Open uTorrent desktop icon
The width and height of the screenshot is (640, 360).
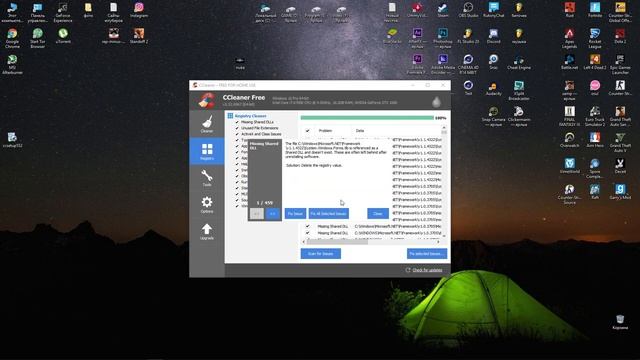point(63,36)
